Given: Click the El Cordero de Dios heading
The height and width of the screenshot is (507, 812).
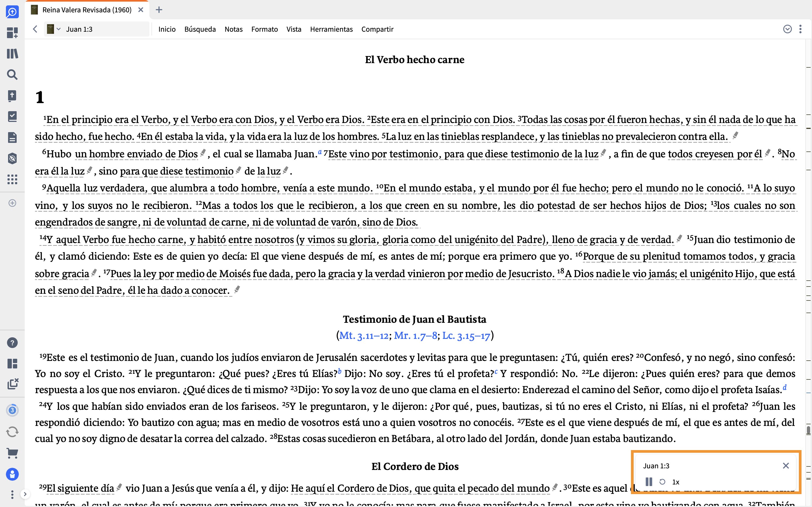Looking at the screenshot, I should click(x=415, y=466).
